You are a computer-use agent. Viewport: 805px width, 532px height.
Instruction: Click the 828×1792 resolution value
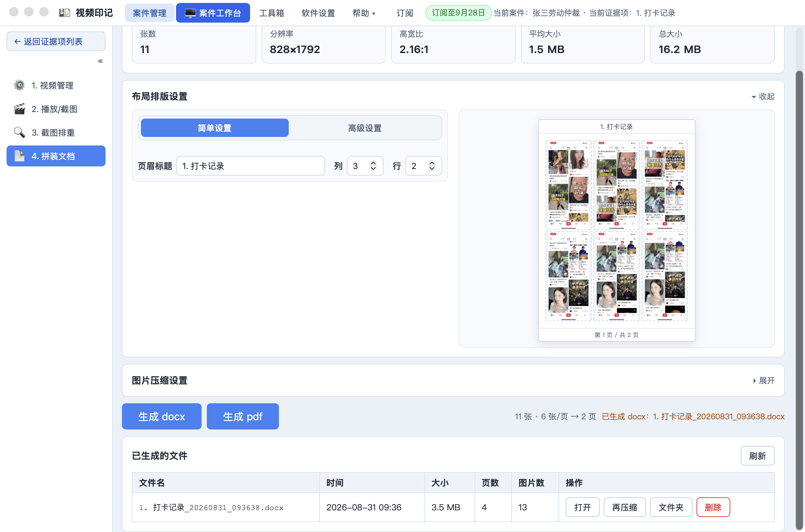tap(295, 49)
